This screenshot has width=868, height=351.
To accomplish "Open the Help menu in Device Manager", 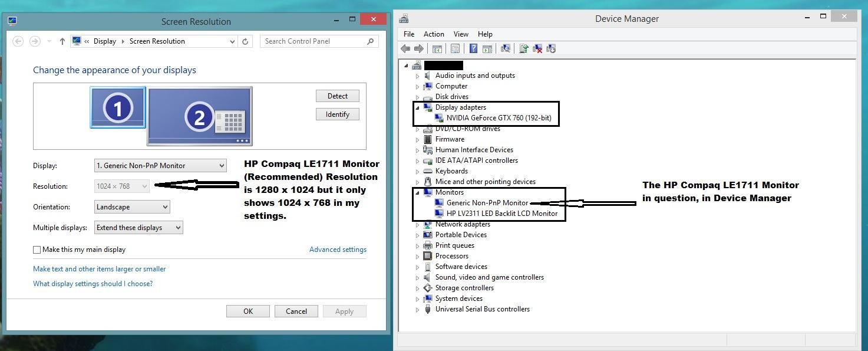I will click(x=485, y=34).
